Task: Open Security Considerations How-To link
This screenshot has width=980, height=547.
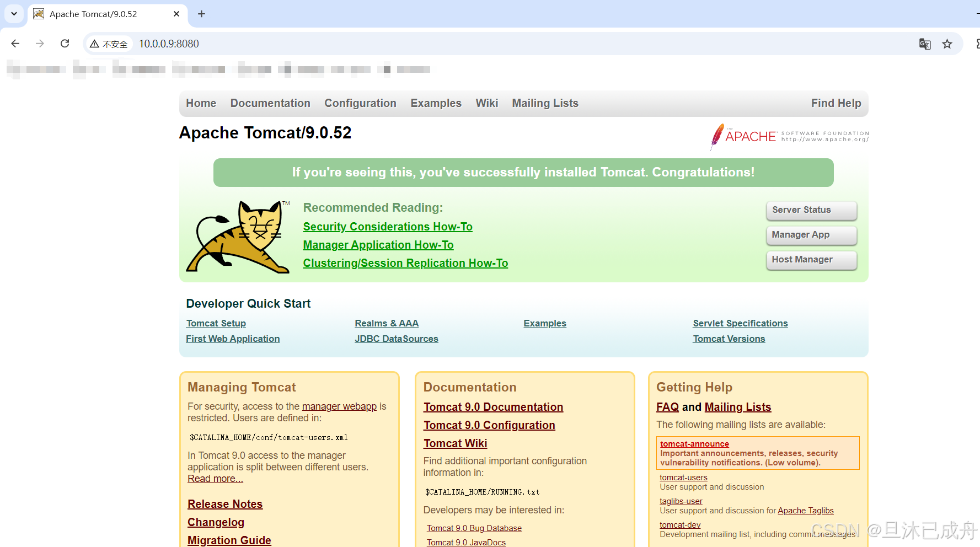Action: pos(388,227)
